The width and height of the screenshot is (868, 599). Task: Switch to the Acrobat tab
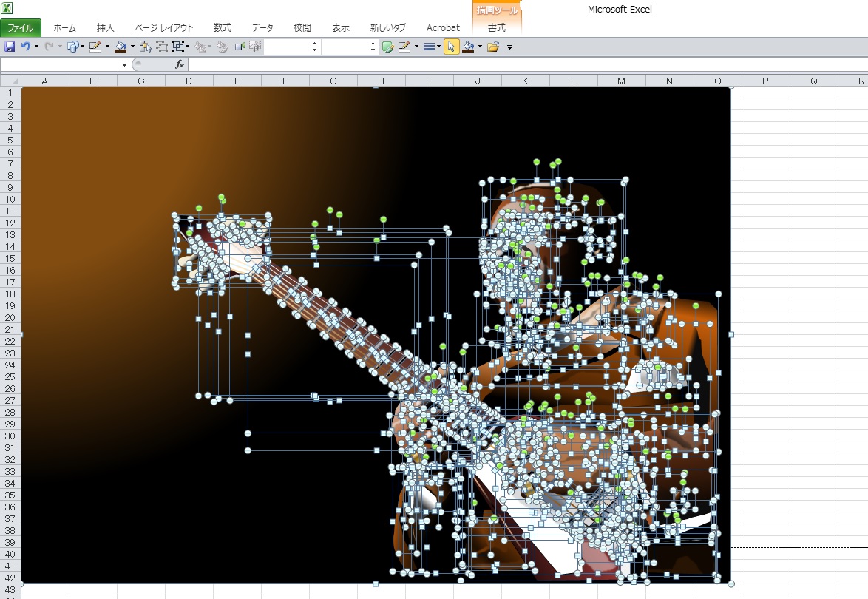[x=443, y=27]
